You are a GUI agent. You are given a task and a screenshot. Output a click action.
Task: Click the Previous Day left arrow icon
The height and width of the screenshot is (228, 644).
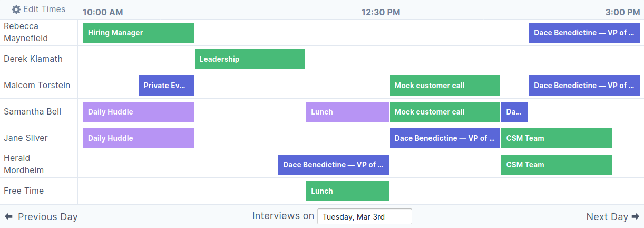point(8,216)
